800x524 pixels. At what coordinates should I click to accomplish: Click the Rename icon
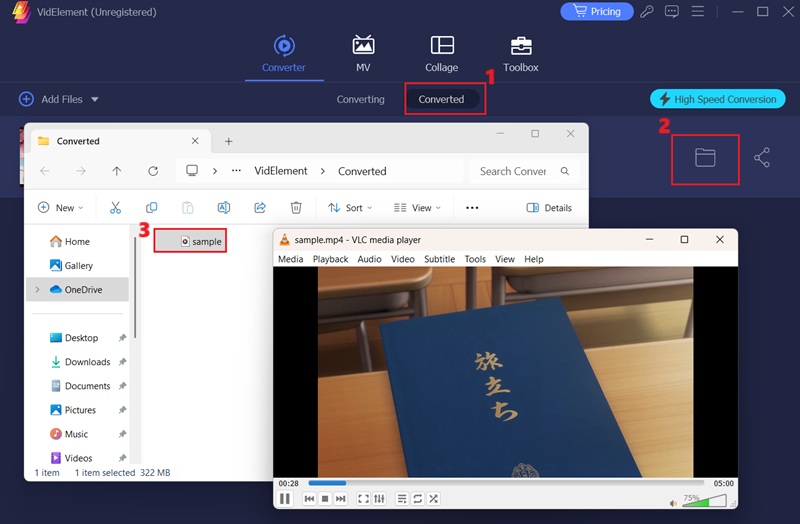(x=224, y=208)
